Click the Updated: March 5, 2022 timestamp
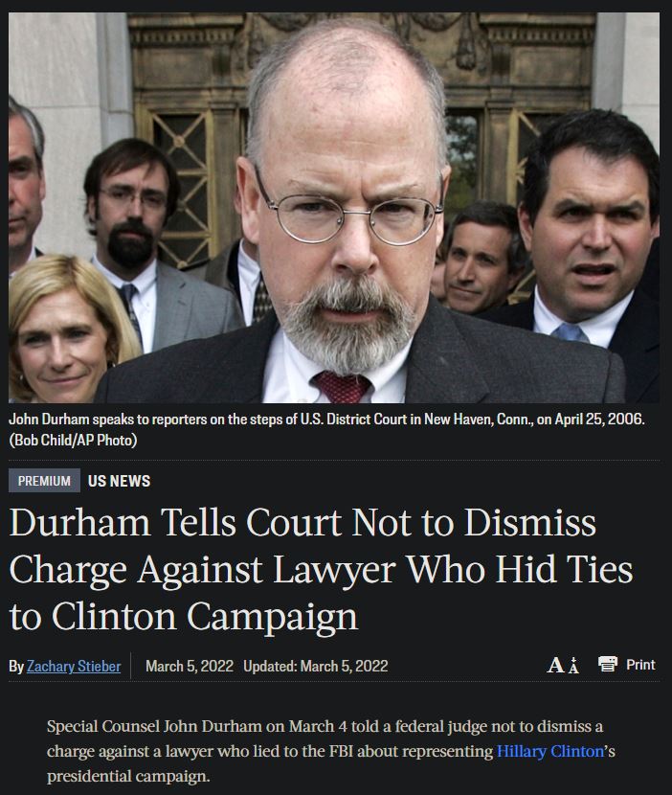 click(x=316, y=666)
